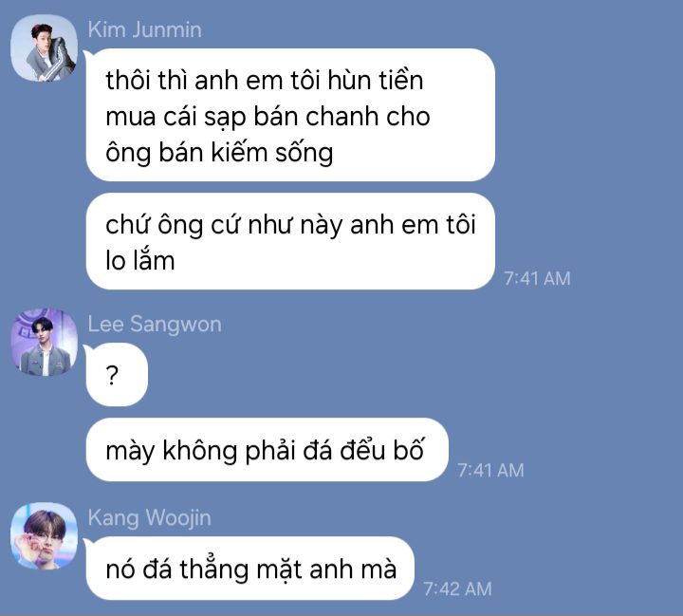Click the word 'chanh' in Junmin's first message
This screenshot has width=683, height=616.
pyautogui.click(x=341, y=117)
